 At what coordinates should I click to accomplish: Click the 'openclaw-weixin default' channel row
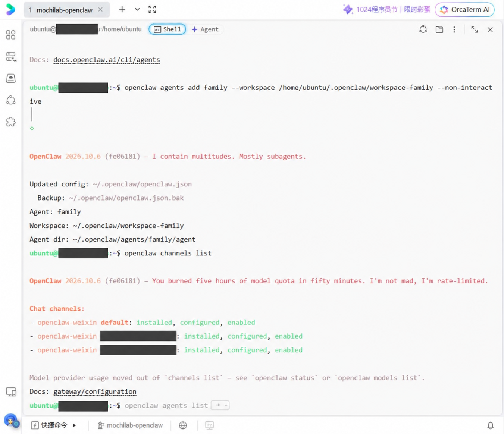(x=143, y=323)
